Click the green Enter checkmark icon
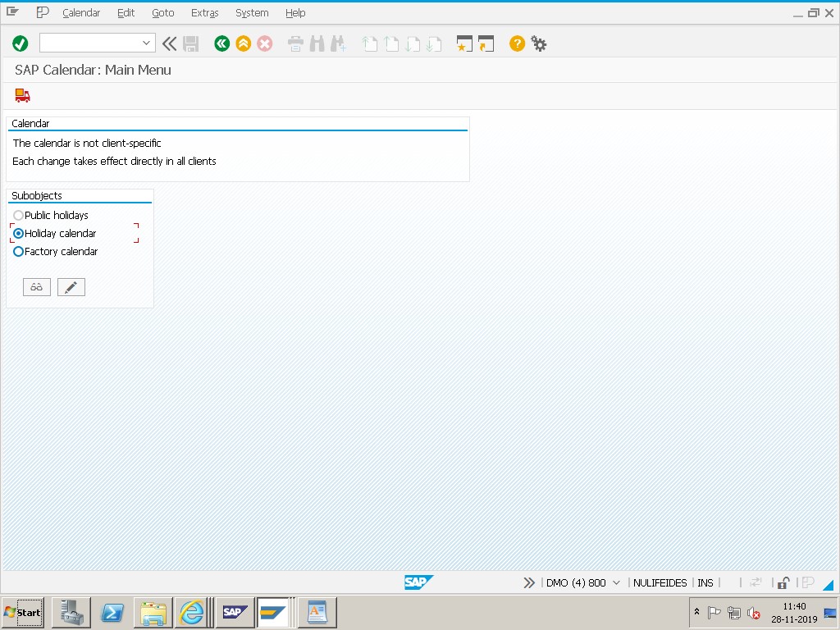This screenshot has width=840, height=630. 21,43
